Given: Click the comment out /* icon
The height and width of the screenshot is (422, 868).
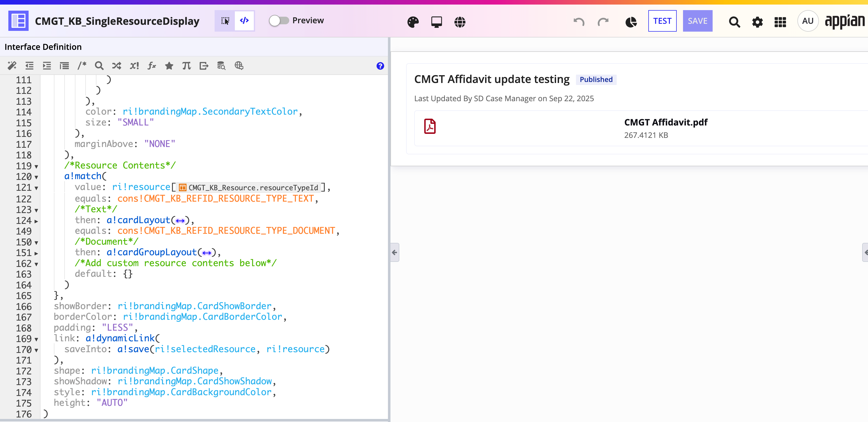Looking at the screenshot, I should tap(82, 66).
